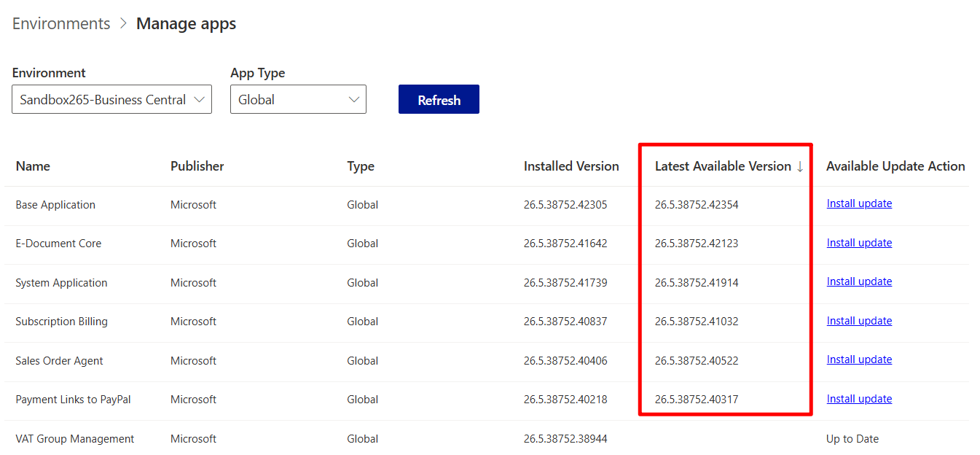The image size is (980, 455).
Task: Install update for Base Application
Action: 859,203
